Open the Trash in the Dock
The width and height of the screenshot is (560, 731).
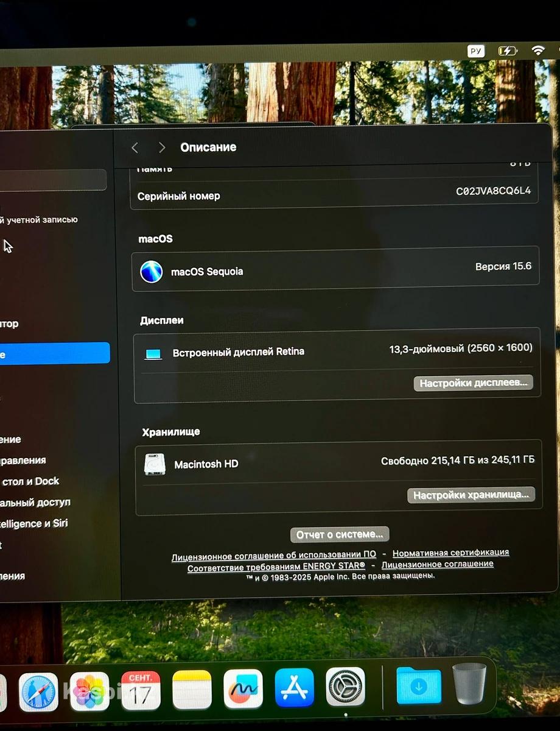click(x=469, y=683)
